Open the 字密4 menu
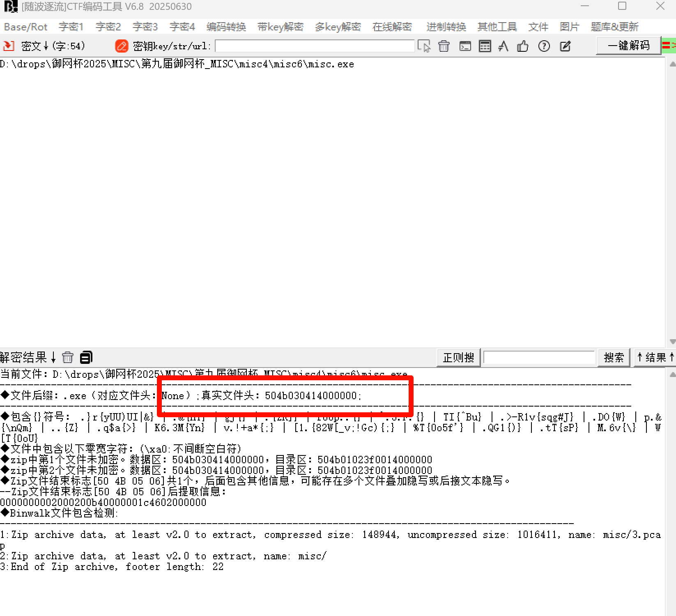676x616 pixels. pyautogui.click(x=182, y=27)
